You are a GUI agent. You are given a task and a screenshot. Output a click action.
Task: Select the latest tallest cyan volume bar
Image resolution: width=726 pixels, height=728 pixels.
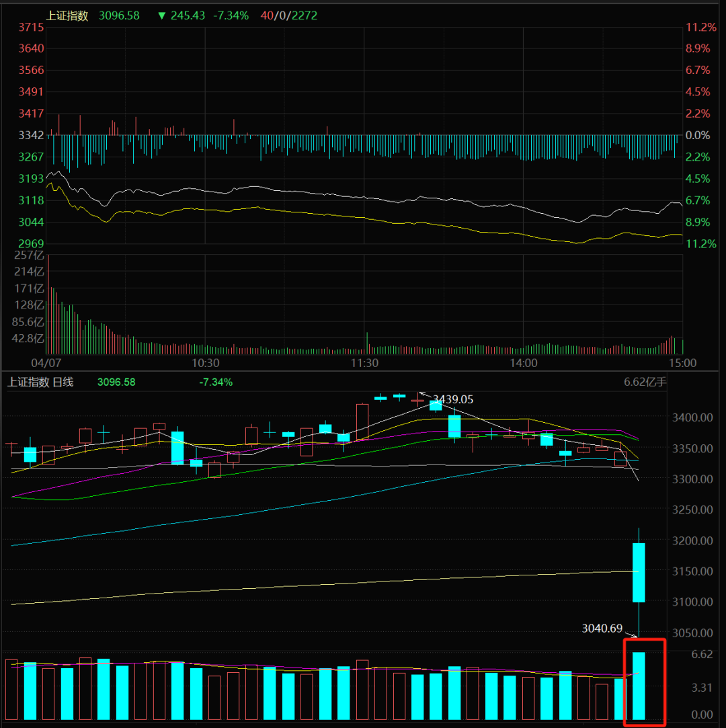pos(639,686)
